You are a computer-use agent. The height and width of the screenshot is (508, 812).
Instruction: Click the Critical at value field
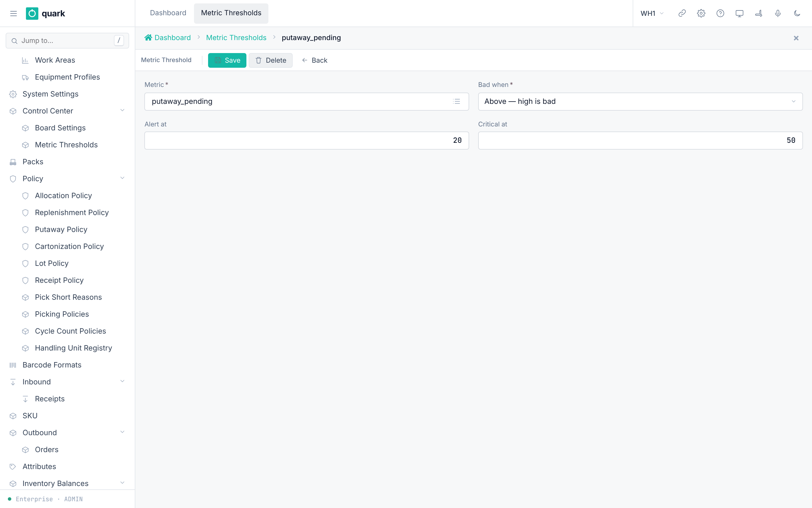tap(640, 141)
